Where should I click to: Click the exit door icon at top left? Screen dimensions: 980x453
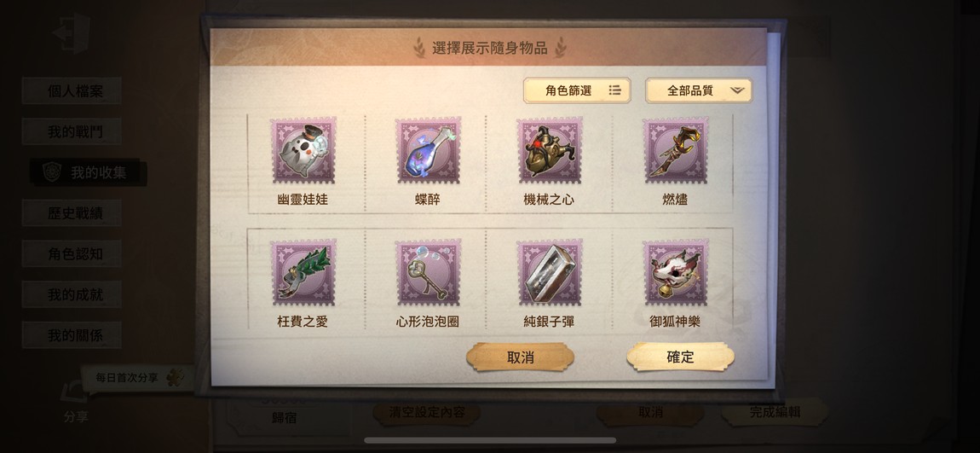(x=72, y=32)
